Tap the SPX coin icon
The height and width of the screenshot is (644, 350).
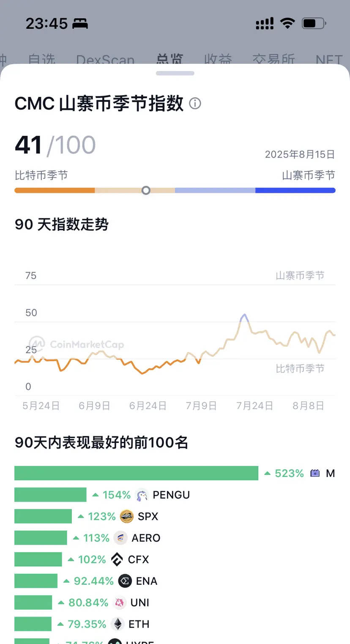[127, 517]
